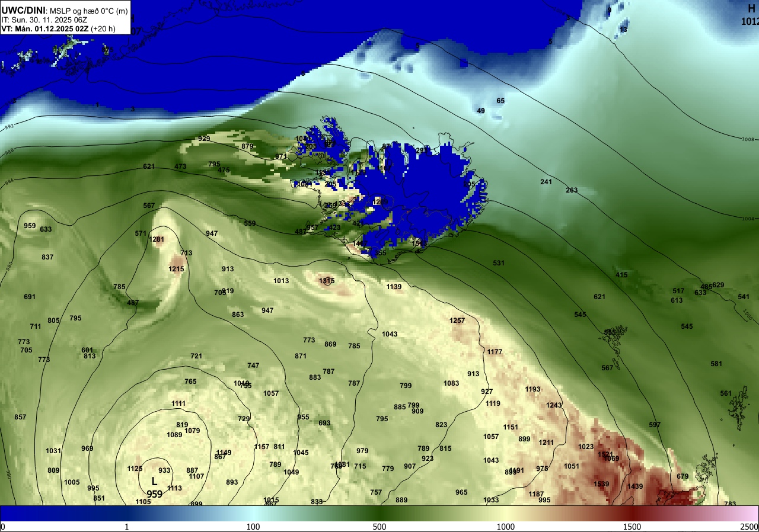
Task: Click the height value 415
Action: click(x=621, y=275)
